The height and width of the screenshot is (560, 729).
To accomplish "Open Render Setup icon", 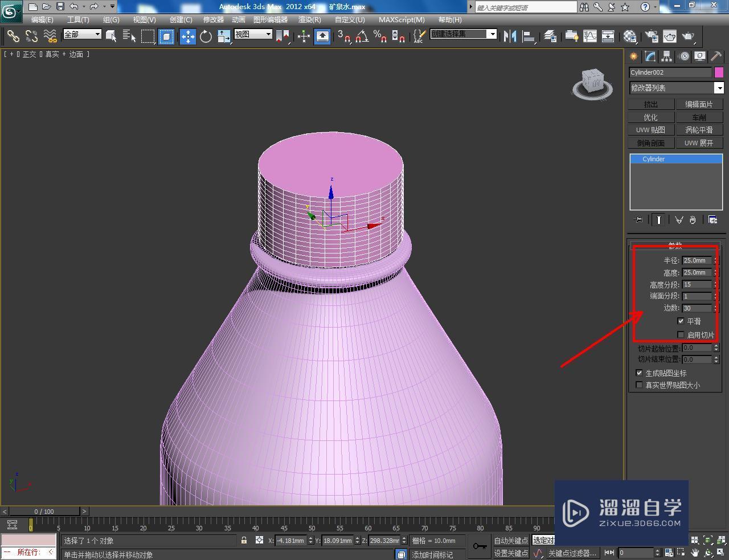I will click(651, 36).
